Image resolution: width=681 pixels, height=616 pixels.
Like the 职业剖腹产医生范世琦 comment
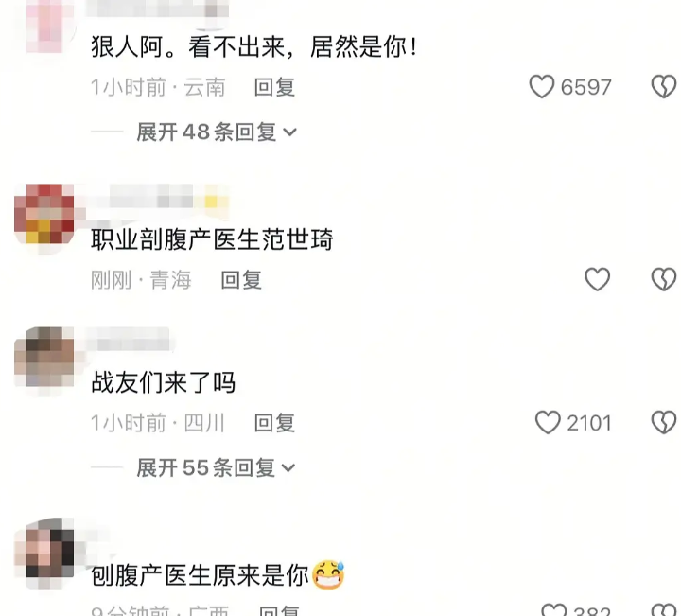[x=597, y=279]
